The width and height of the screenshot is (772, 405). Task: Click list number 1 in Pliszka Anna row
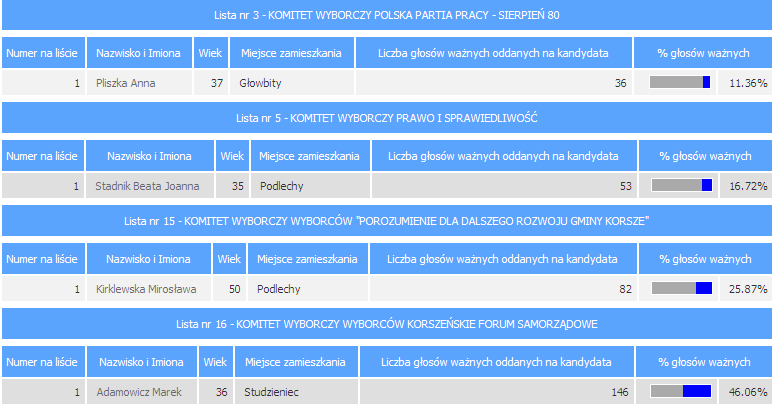(77, 83)
